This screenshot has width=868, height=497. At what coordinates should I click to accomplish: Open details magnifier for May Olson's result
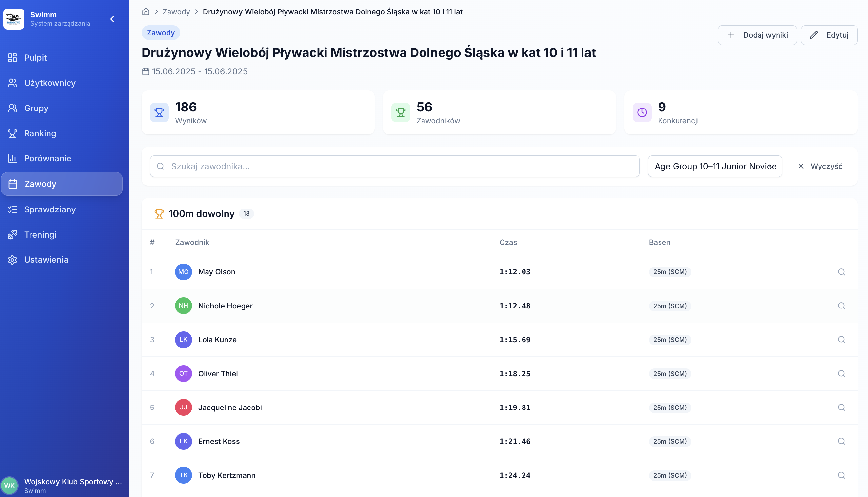[841, 272]
